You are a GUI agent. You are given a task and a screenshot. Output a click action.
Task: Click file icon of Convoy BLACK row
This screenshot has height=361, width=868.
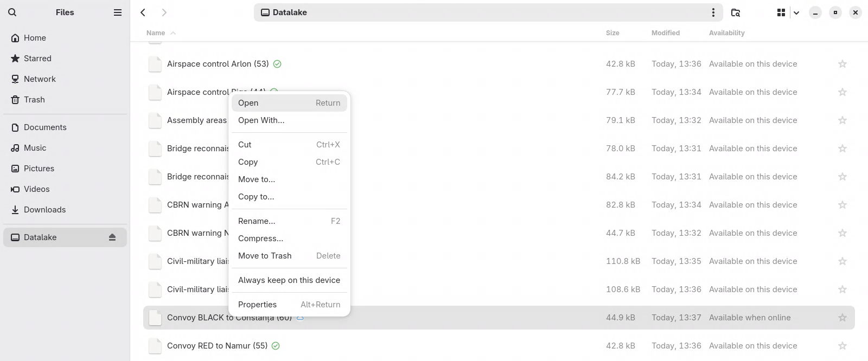click(x=155, y=318)
